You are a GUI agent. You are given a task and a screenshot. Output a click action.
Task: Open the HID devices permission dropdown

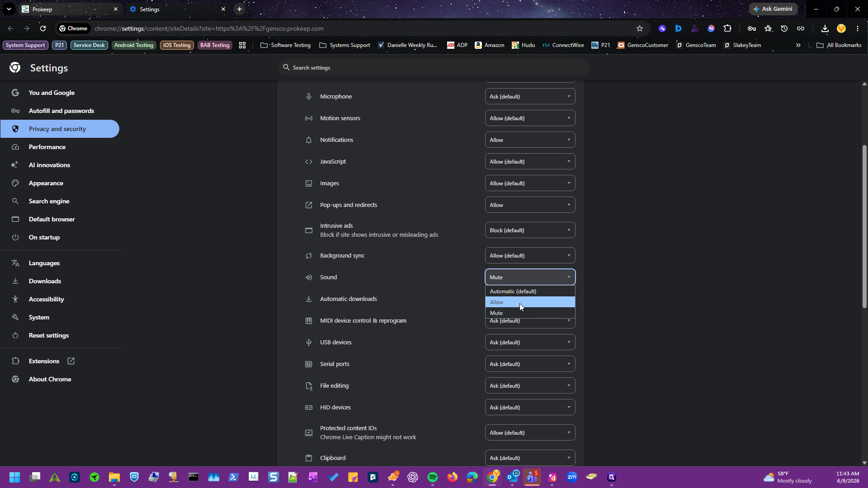[530, 408]
